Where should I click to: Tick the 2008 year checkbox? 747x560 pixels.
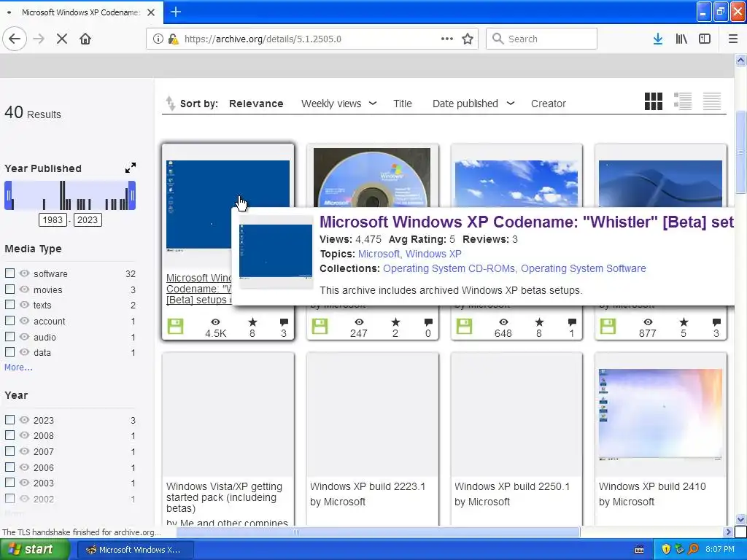coord(9,435)
